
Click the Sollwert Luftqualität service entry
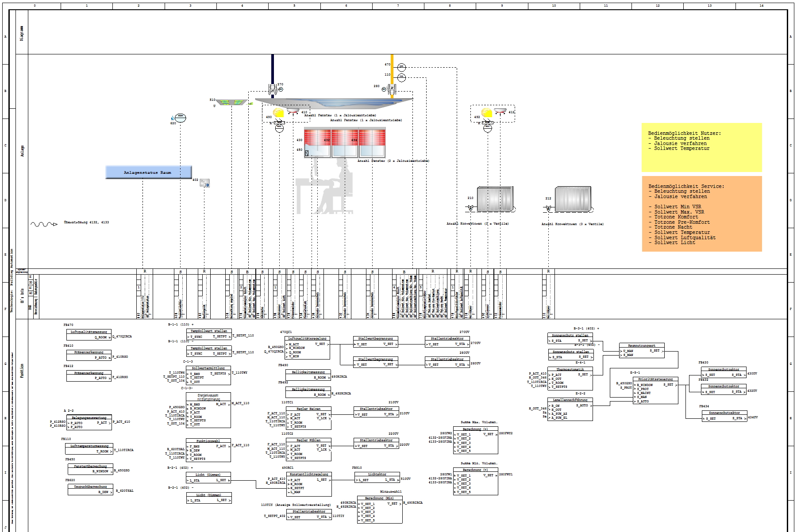point(685,237)
